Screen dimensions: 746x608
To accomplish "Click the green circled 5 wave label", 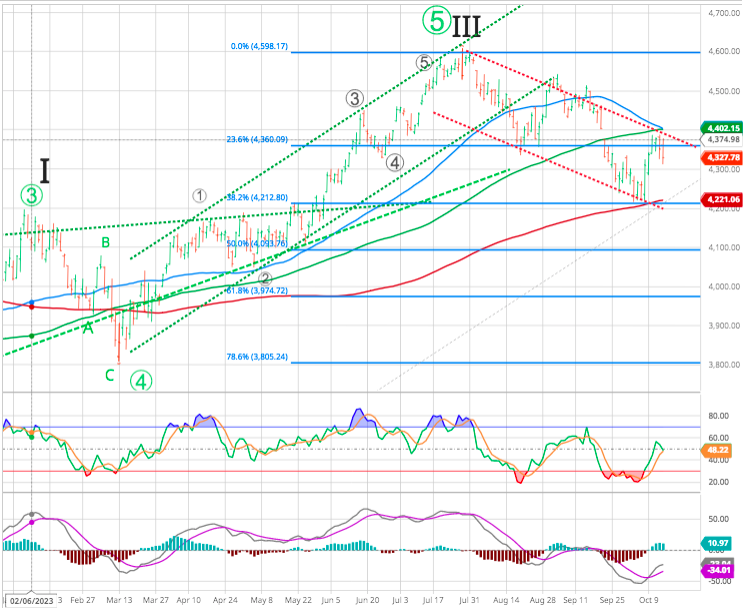I will point(434,20).
